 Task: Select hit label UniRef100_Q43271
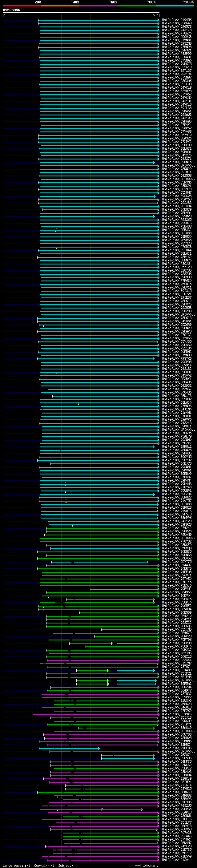[177, 159]
